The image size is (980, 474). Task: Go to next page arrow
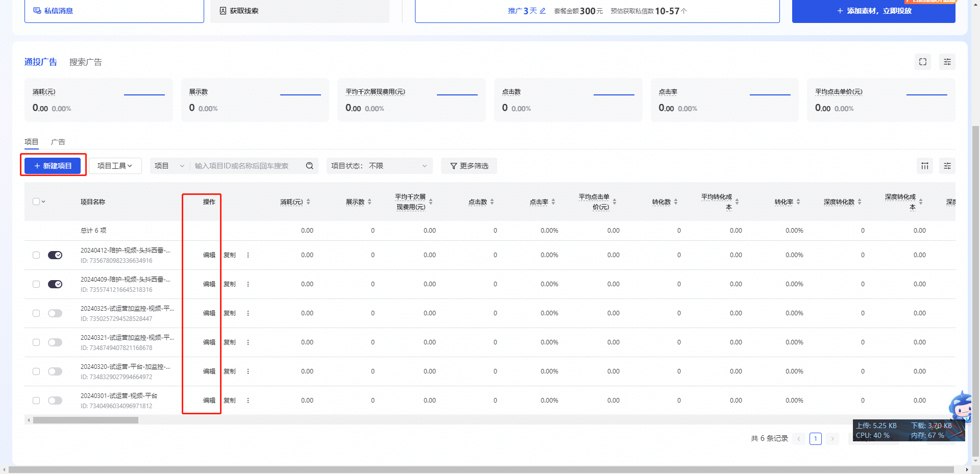pyautogui.click(x=832, y=439)
